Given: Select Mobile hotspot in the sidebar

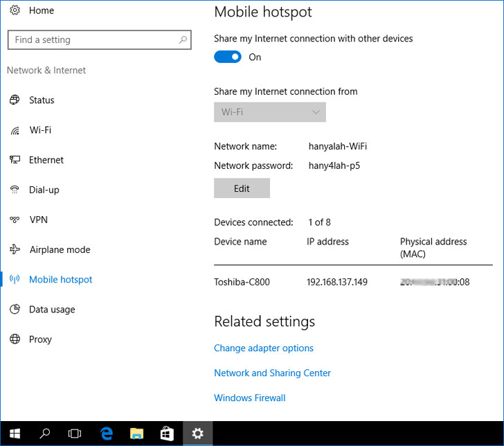Looking at the screenshot, I should point(60,279).
